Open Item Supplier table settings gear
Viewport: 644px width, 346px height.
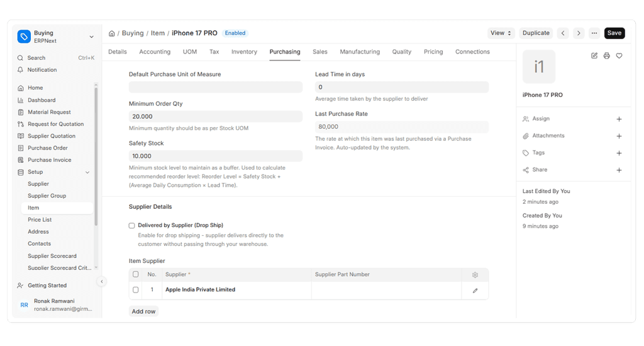click(x=475, y=275)
